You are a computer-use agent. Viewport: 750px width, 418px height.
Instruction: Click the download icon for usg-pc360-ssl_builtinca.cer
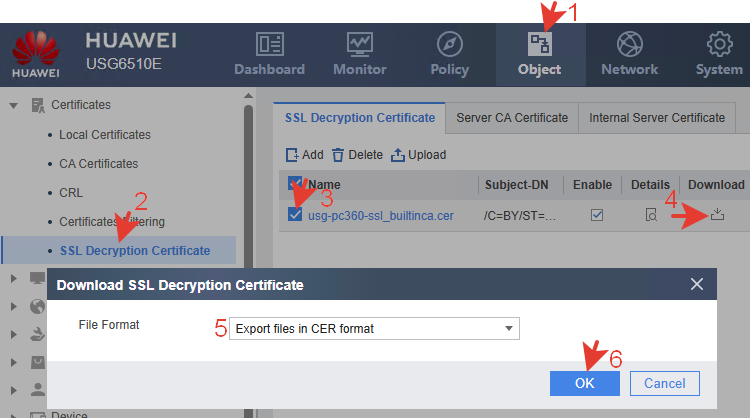click(x=717, y=214)
